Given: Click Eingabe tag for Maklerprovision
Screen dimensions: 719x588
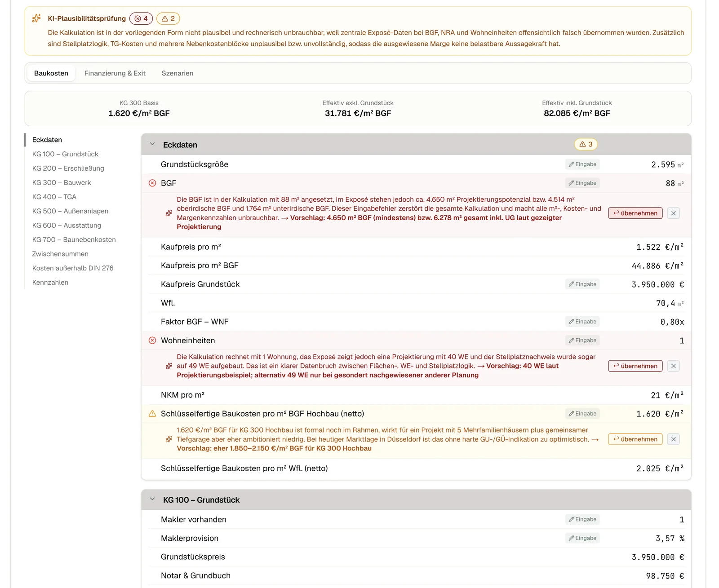Looking at the screenshot, I should (x=582, y=538).
